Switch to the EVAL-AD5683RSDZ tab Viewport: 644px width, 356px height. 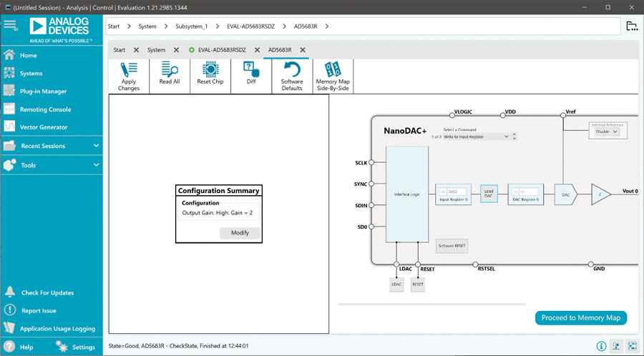222,49
